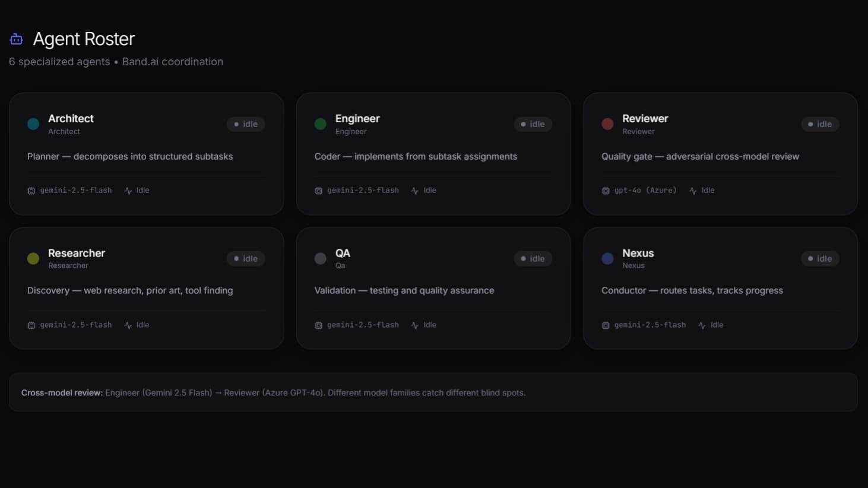Click the activity pulse icon in QA card

(415, 325)
